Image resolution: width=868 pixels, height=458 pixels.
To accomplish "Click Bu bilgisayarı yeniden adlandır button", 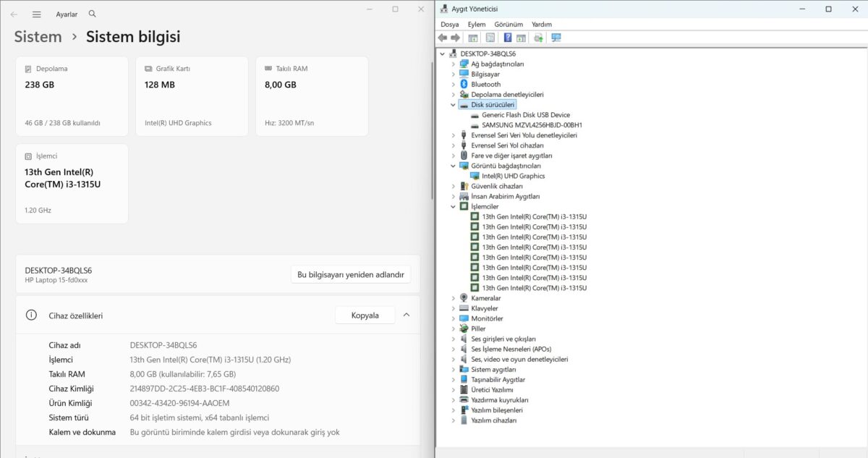I will coord(351,274).
